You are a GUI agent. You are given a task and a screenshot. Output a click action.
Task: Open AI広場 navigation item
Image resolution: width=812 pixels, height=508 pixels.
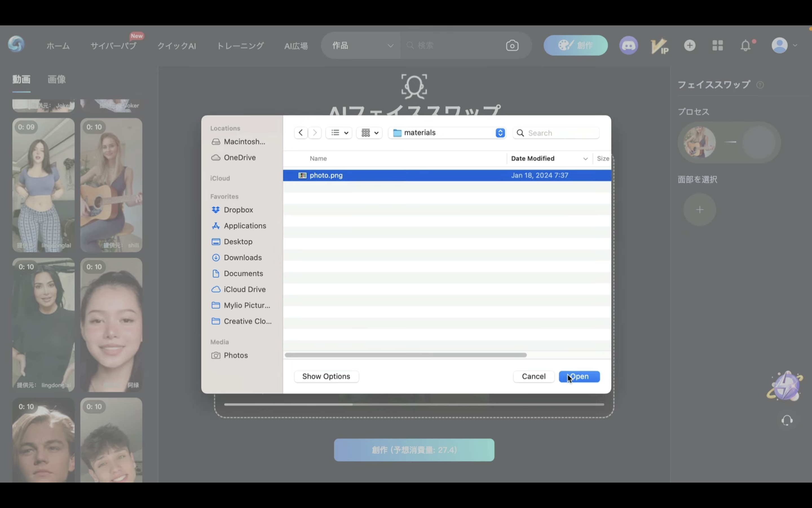pyautogui.click(x=296, y=46)
